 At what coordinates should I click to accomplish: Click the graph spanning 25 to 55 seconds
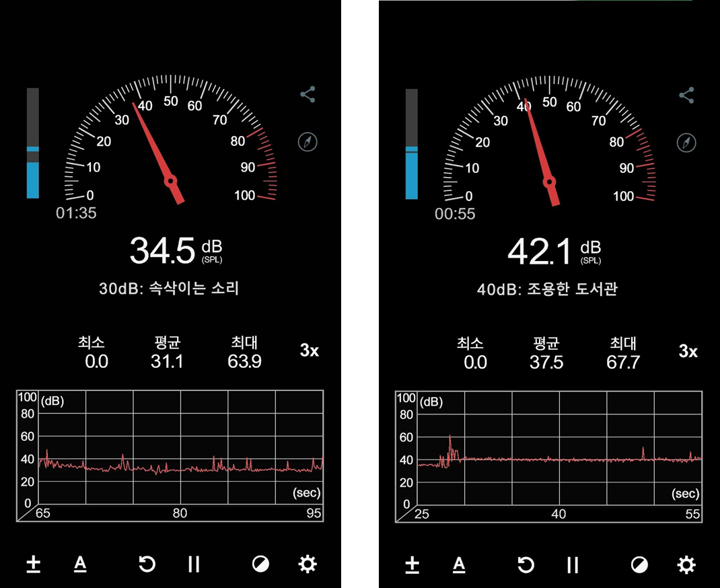tap(548, 455)
